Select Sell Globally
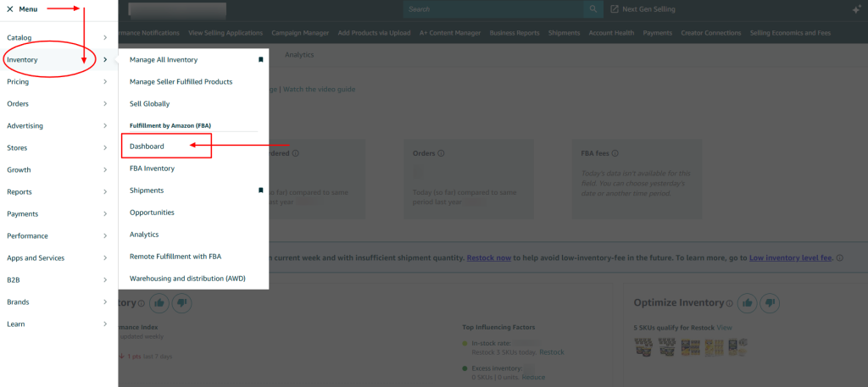This screenshot has width=868, height=387. pyautogui.click(x=149, y=104)
